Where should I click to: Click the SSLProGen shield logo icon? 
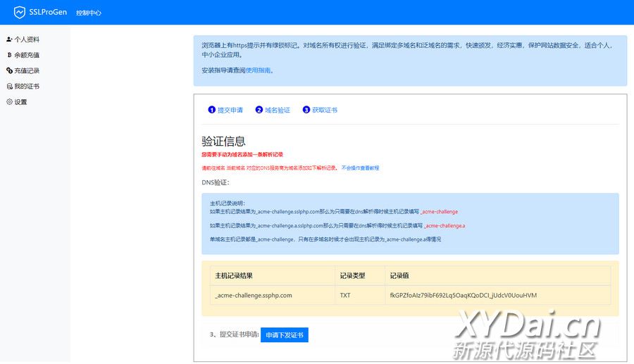[20, 13]
